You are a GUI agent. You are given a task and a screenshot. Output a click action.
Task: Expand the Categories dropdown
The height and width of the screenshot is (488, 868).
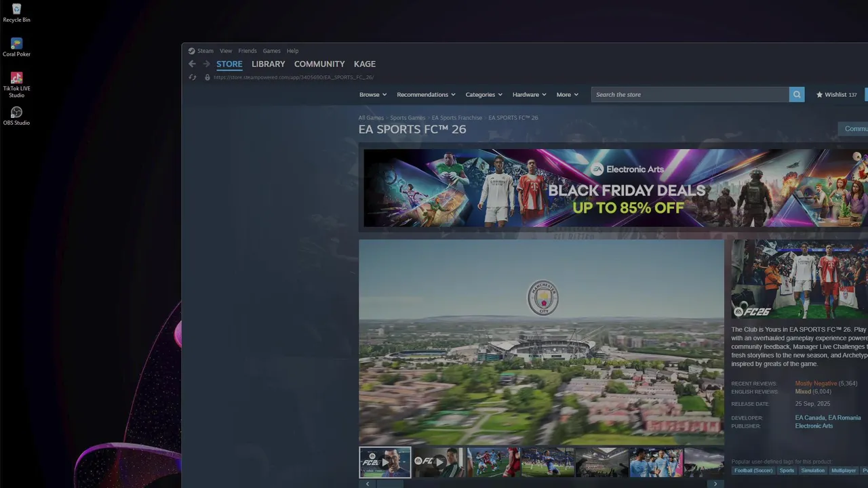(484, 95)
